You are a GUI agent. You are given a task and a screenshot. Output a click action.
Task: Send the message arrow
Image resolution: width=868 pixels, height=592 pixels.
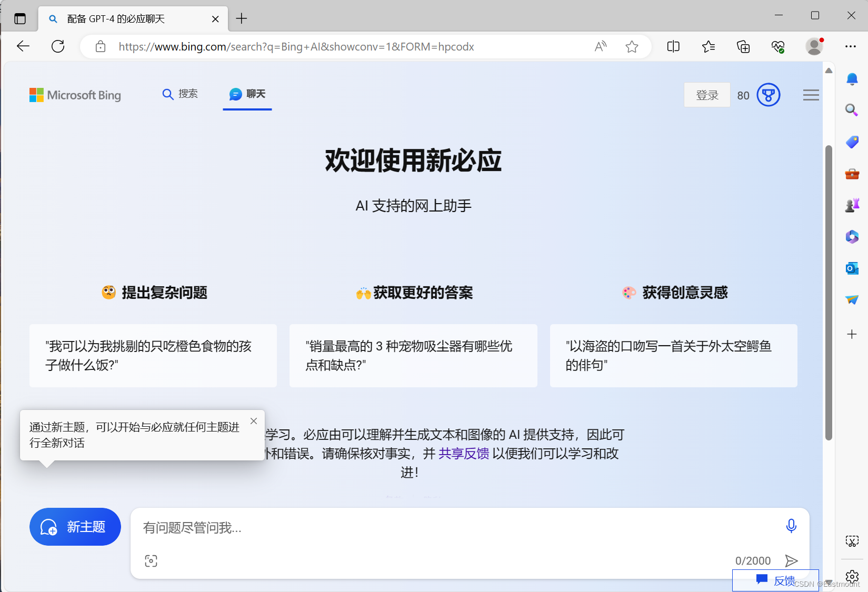tap(791, 560)
